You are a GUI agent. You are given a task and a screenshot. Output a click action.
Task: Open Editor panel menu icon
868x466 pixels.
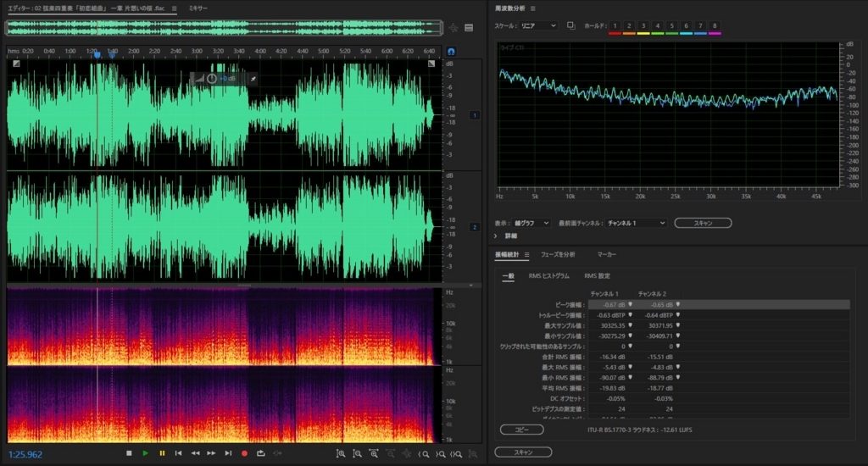[x=175, y=8]
